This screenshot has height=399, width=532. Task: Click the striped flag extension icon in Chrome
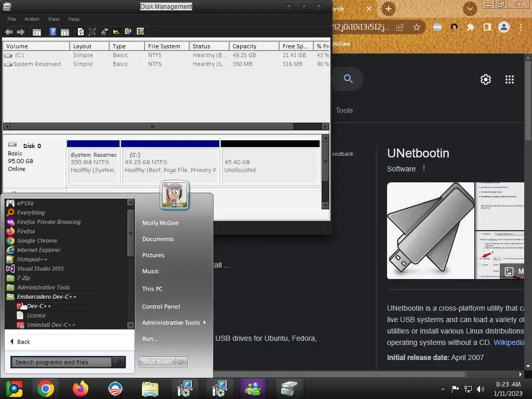pos(437,27)
